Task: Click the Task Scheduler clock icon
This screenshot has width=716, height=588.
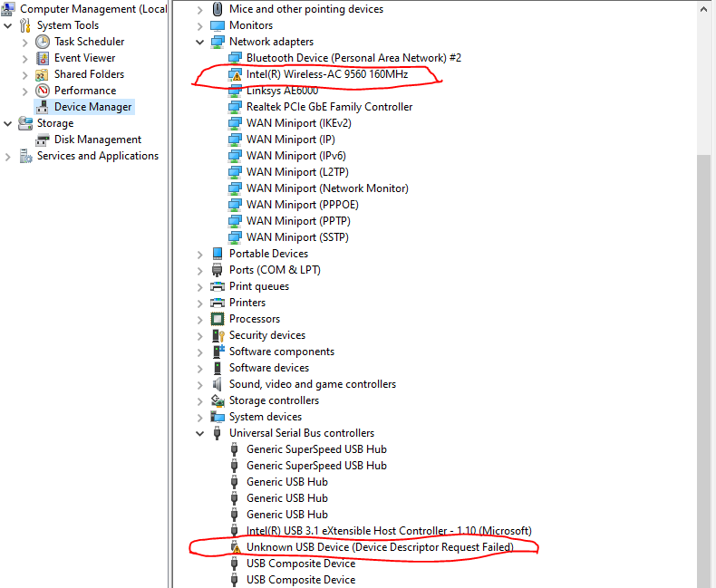Action: click(x=43, y=42)
